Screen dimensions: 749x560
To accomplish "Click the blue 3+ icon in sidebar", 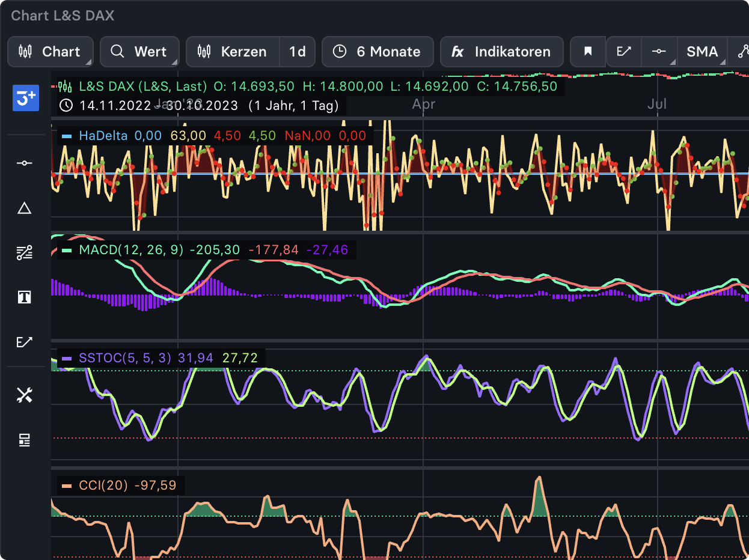I will click(25, 99).
